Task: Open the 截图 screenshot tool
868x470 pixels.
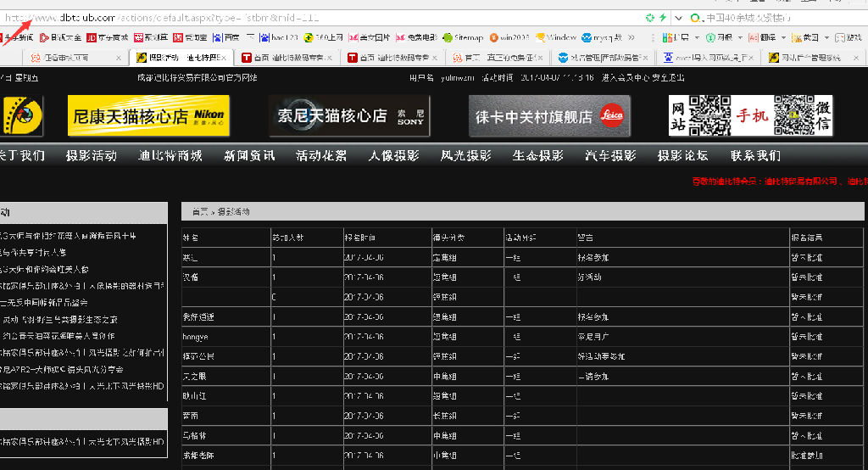Action: (x=810, y=37)
